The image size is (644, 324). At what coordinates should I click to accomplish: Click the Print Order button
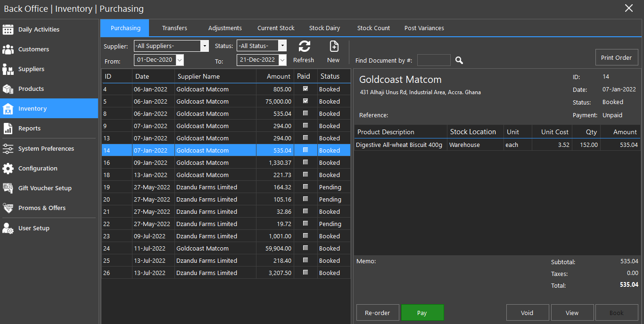(x=616, y=57)
